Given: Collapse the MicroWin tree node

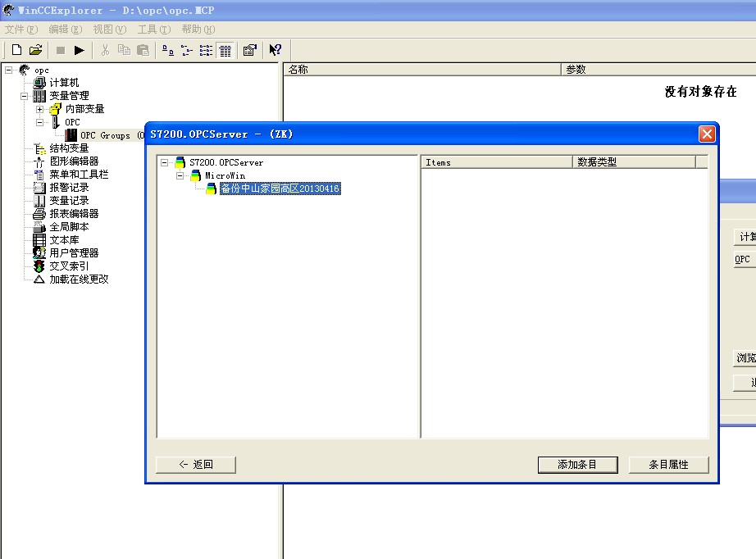Looking at the screenshot, I should pos(180,175).
